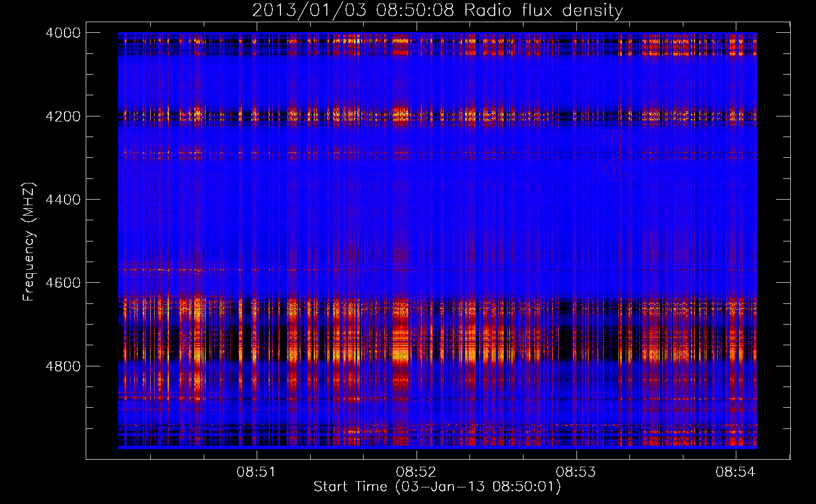
Task: Click the 'Frequency (MHZ)' axis title
Action: coord(29,242)
